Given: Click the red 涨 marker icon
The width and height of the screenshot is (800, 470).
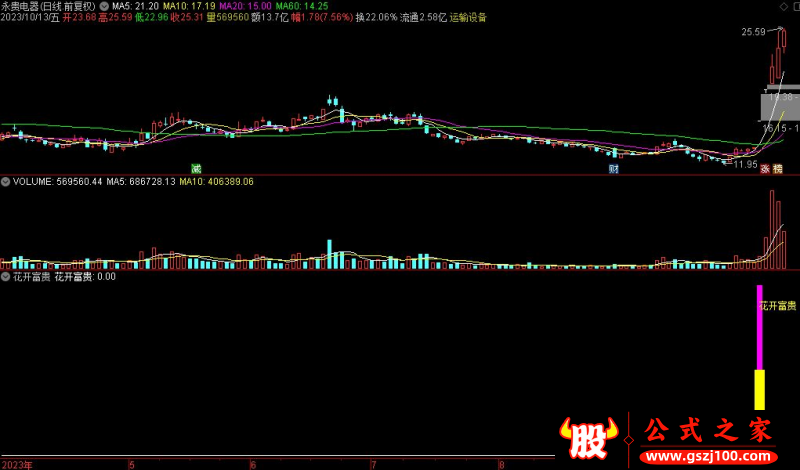Looking at the screenshot, I should click(765, 169).
